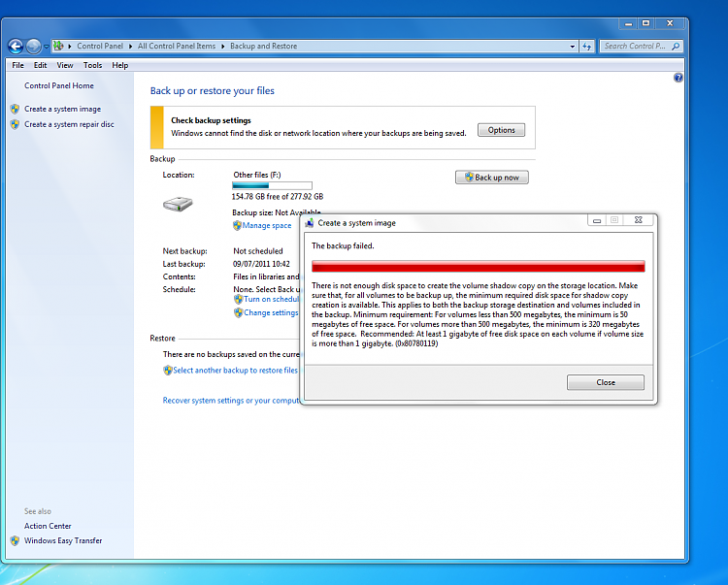The height and width of the screenshot is (585, 728).
Task: Go to Control Panel Home
Action: pyautogui.click(x=59, y=85)
